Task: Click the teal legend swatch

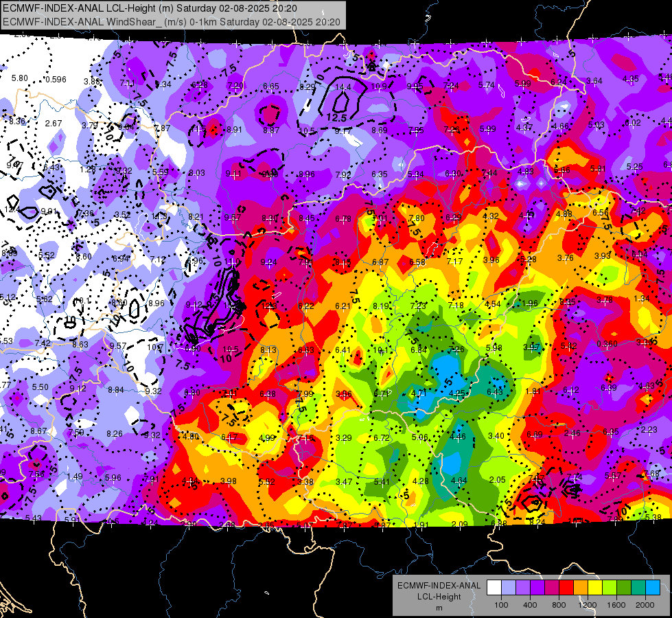Action: click(x=638, y=588)
